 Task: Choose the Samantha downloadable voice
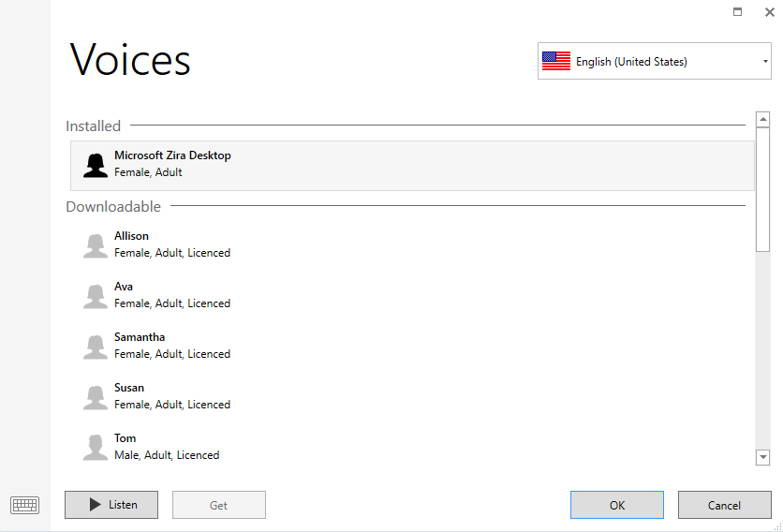pyautogui.click(x=412, y=346)
